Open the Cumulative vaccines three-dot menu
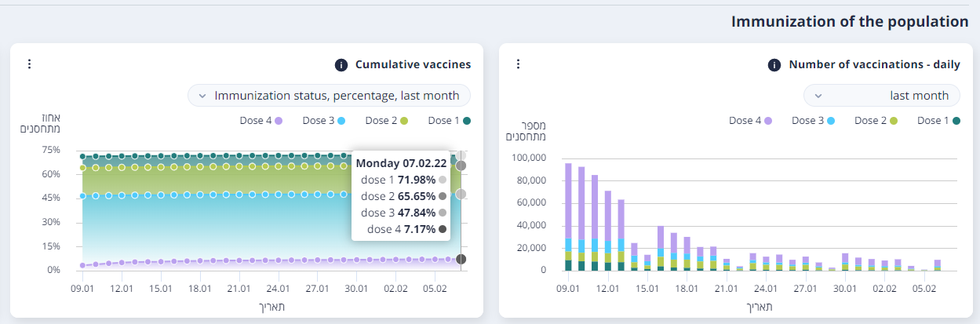Image resolution: width=980 pixels, height=324 pixels. tap(29, 64)
